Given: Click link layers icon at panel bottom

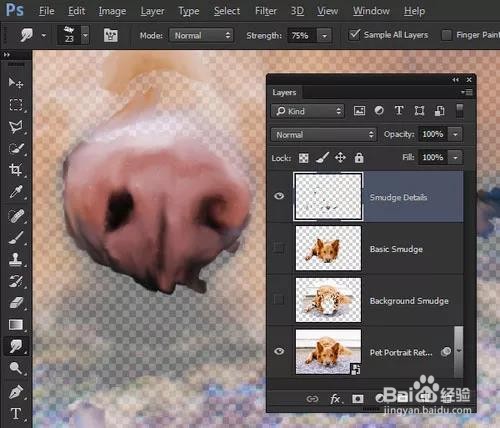Looking at the screenshot, I should [x=312, y=399].
